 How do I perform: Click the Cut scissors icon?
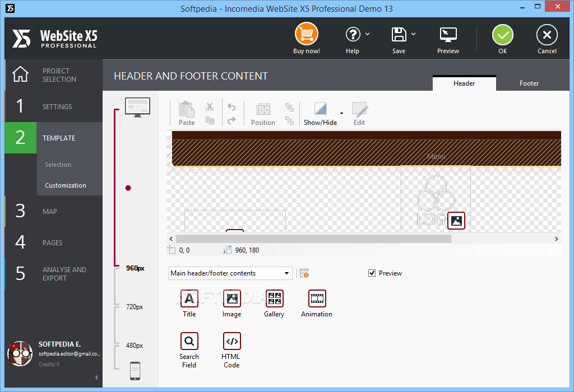(210, 107)
